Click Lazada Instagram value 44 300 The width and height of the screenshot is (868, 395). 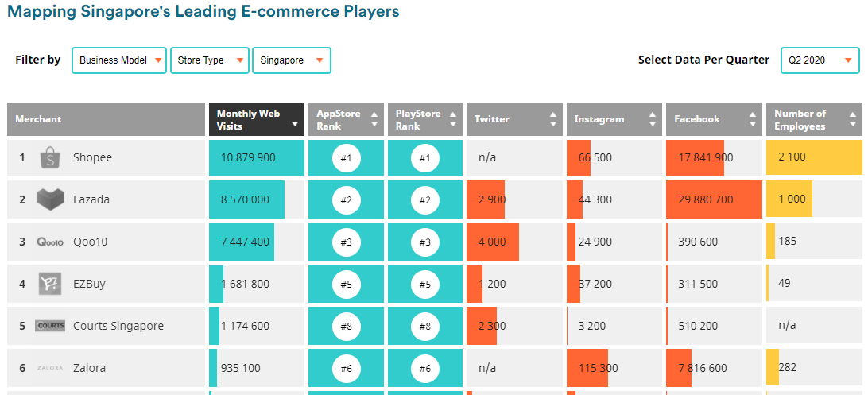595,199
